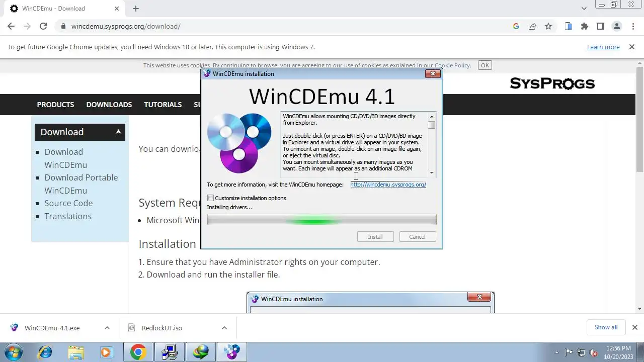Collapse the Download sidebar panel
Viewport: 644px width, 362px height.
[118, 132]
